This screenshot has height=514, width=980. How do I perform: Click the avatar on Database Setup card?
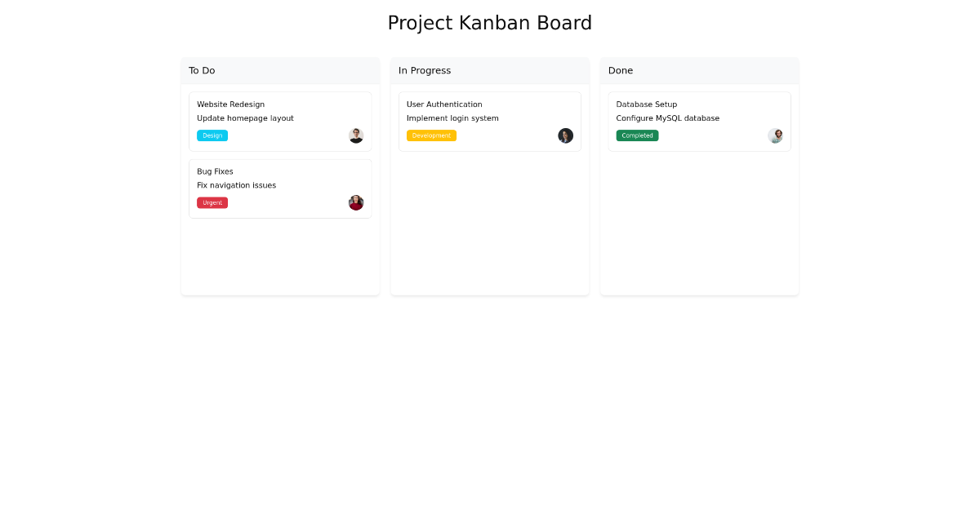775,135
